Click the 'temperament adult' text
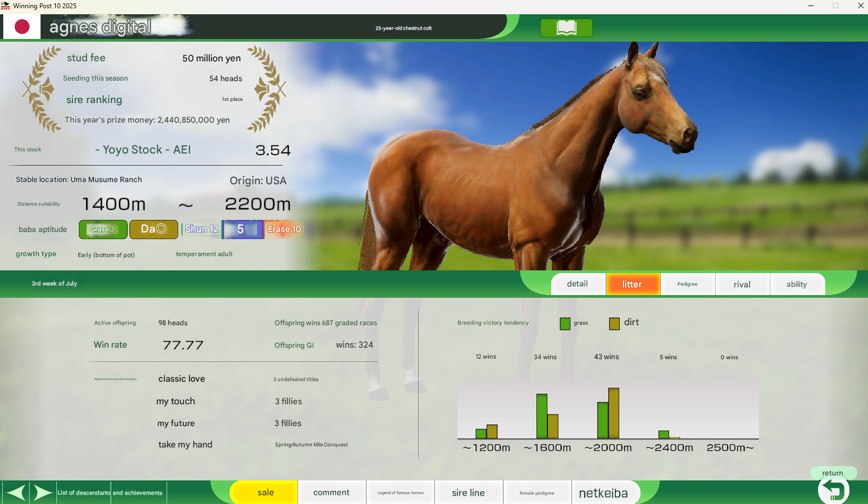Viewport: 868px width, 504px height. tap(204, 254)
